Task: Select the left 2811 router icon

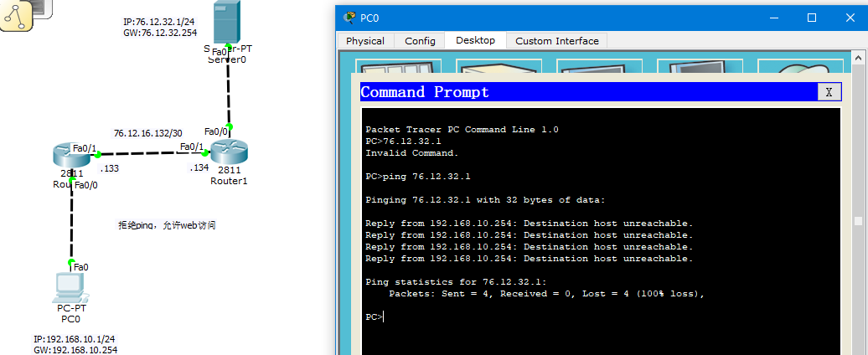Action: coord(72,155)
